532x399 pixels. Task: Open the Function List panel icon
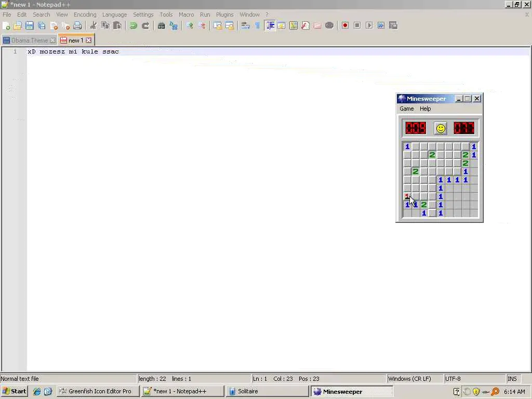[305, 25]
